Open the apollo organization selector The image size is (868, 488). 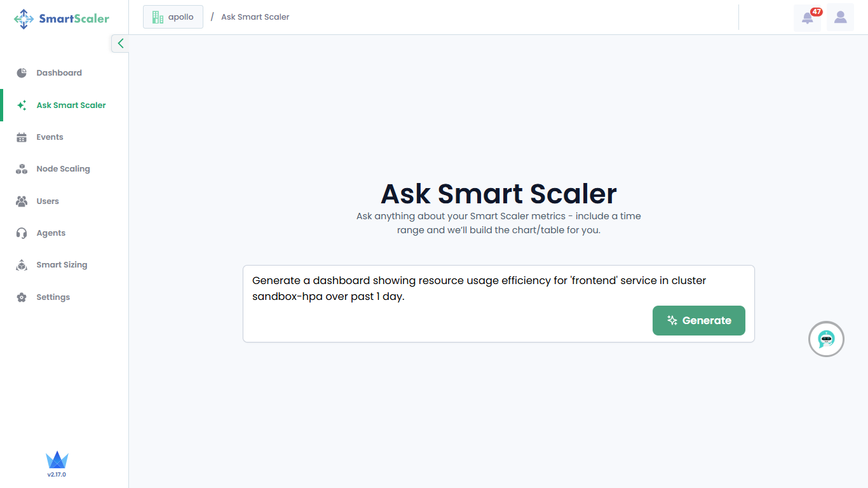click(173, 17)
